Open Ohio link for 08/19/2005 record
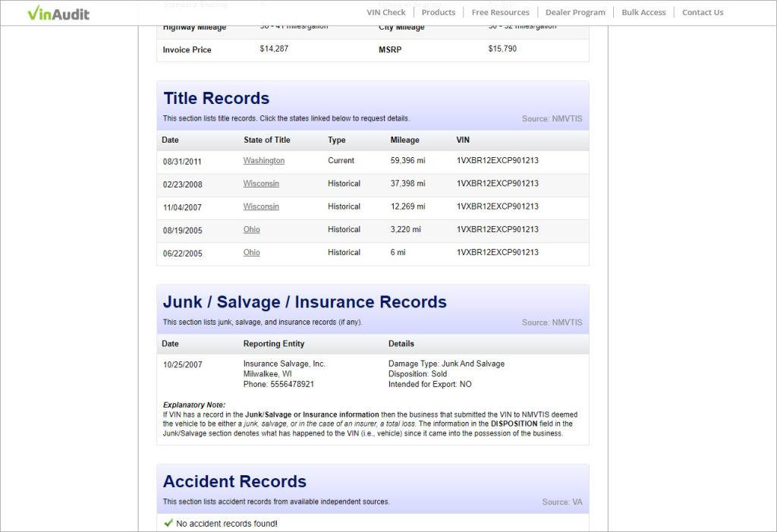 pos(252,229)
